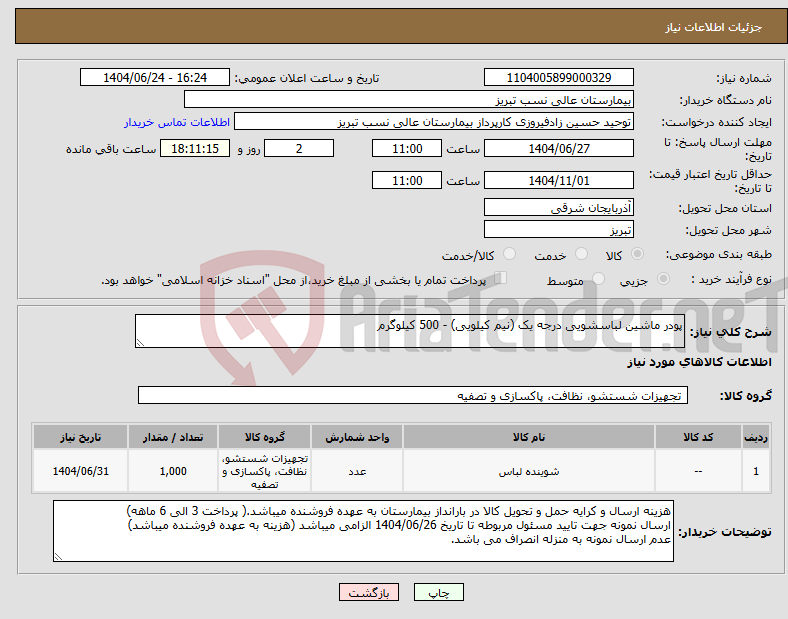Screen dimensions: 788x619
Task: Click the resize grip of buyer notes box
Action: pos(58,557)
